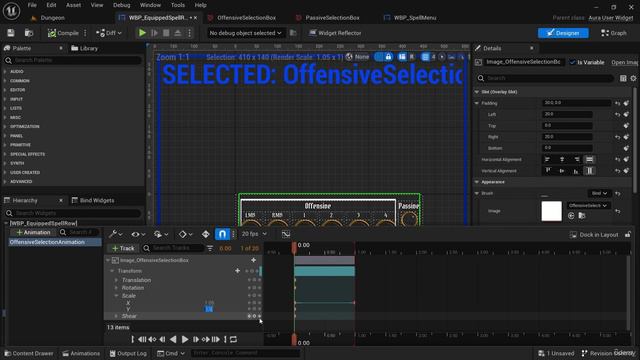Open the Widget Reflector
Image resolution: width=640 pixels, height=360 pixels.
[x=335, y=33]
